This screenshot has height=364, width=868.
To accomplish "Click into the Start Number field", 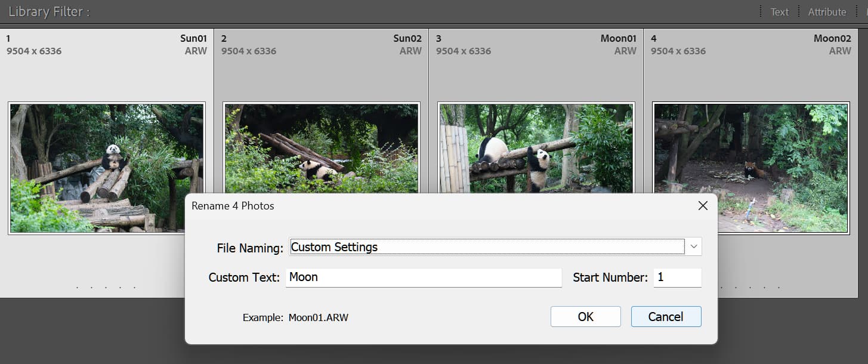I will (677, 277).
